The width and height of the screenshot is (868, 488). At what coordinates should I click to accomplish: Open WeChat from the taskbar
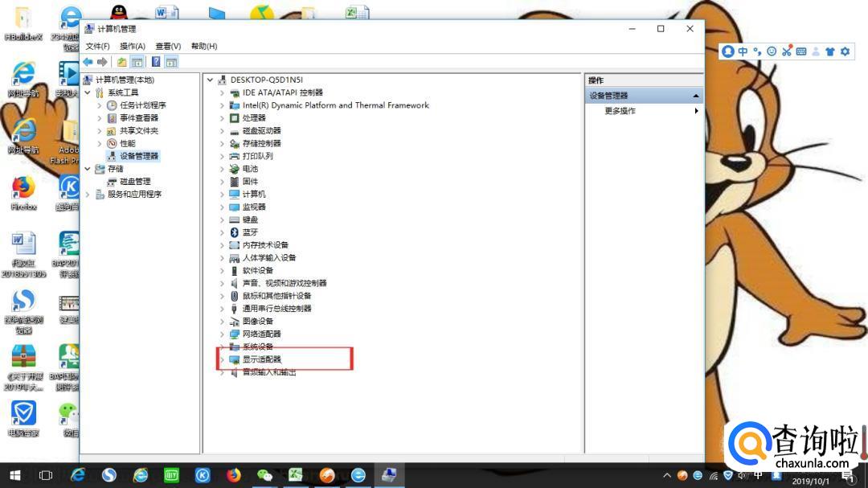coord(264,475)
